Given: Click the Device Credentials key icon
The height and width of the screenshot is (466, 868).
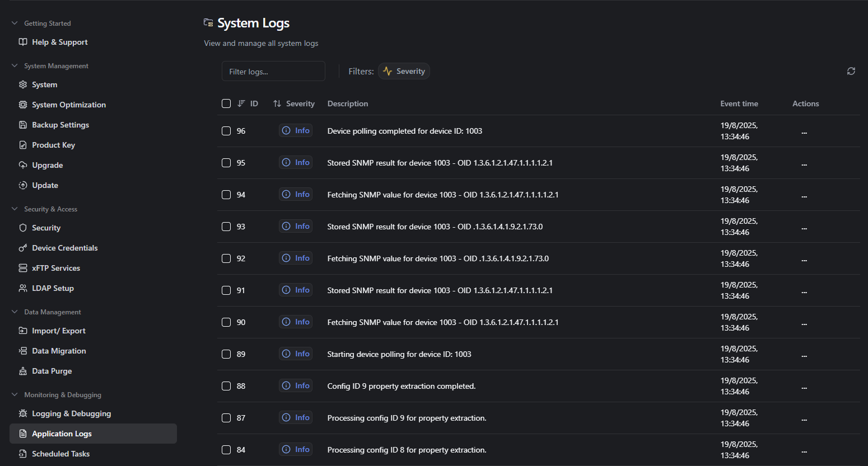Looking at the screenshot, I should point(23,248).
